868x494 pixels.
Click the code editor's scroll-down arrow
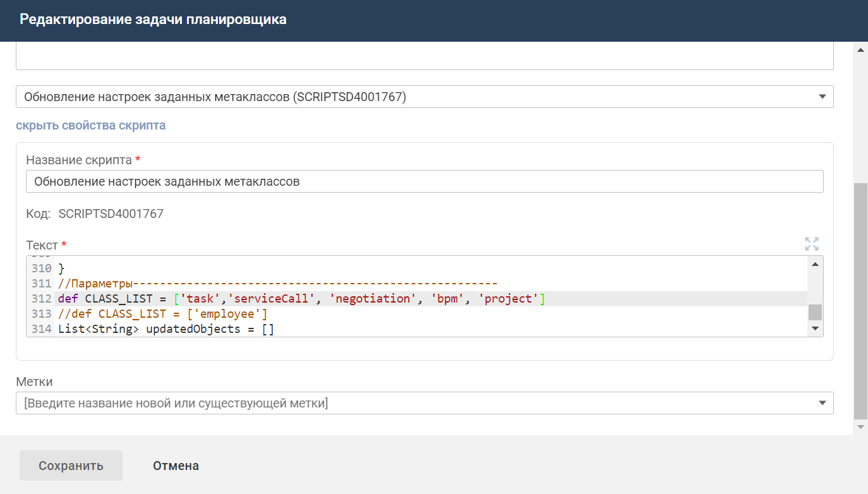(x=815, y=328)
